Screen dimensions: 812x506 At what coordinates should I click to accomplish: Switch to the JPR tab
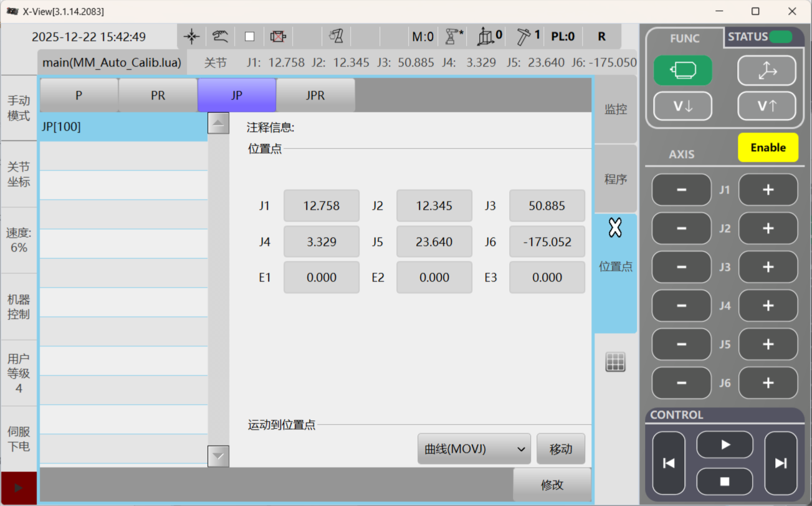click(x=315, y=95)
